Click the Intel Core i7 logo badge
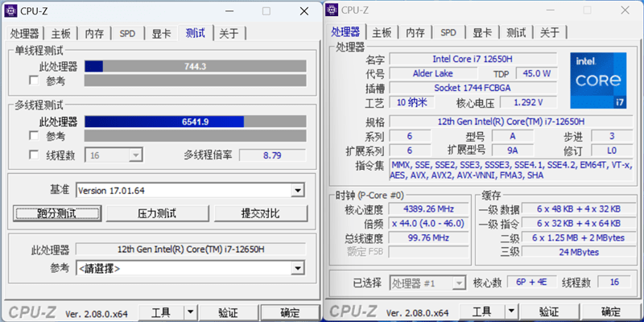 [x=598, y=80]
